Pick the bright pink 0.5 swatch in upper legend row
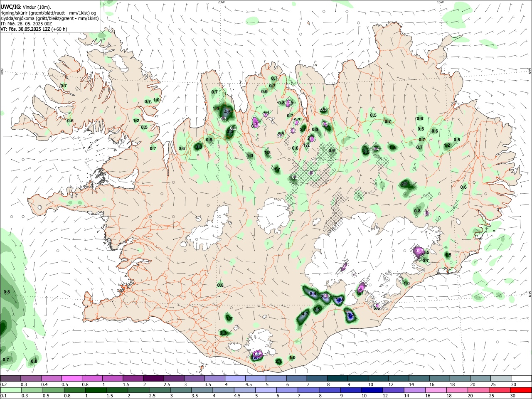The width and height of the screenshot is (532, 399). coord(72,379)
